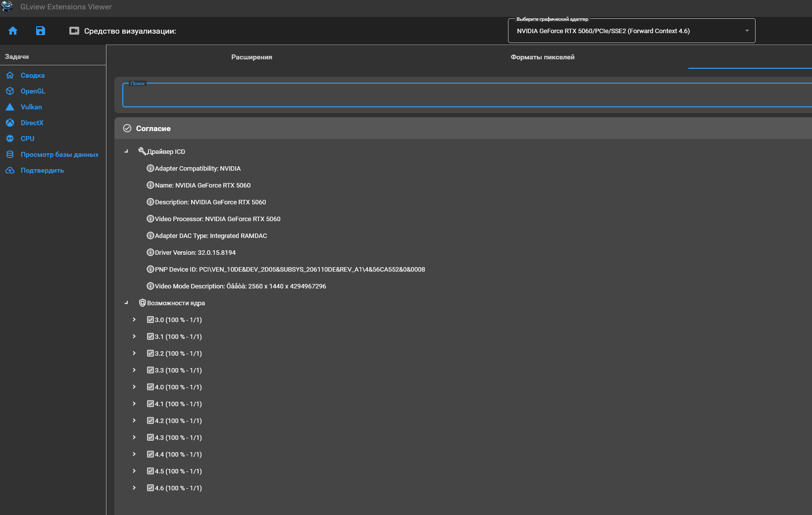Click the database icon in the sidebar
The image size is (812, 515).
(x=10, y=154)
